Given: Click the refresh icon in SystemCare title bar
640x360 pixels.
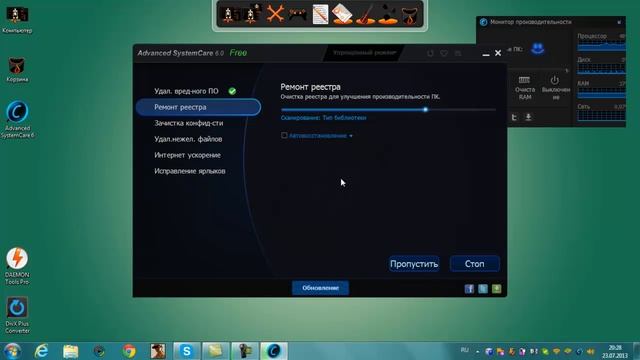Looking at the screenshot, I should point(430,53).
